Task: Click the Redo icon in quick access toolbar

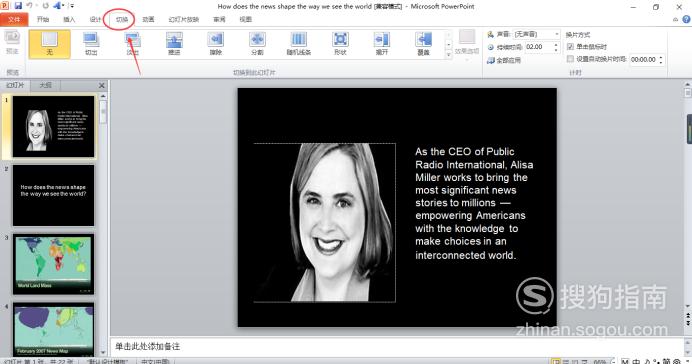Action: coord(45,6)
